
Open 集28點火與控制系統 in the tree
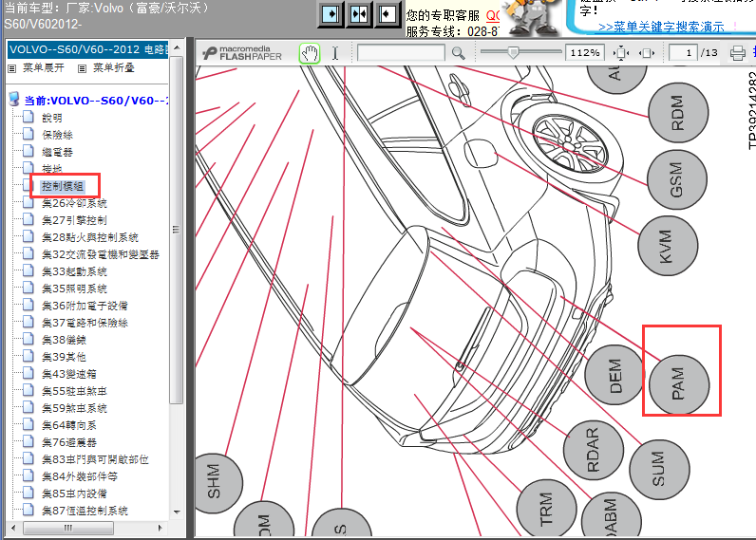pos(90,237)
